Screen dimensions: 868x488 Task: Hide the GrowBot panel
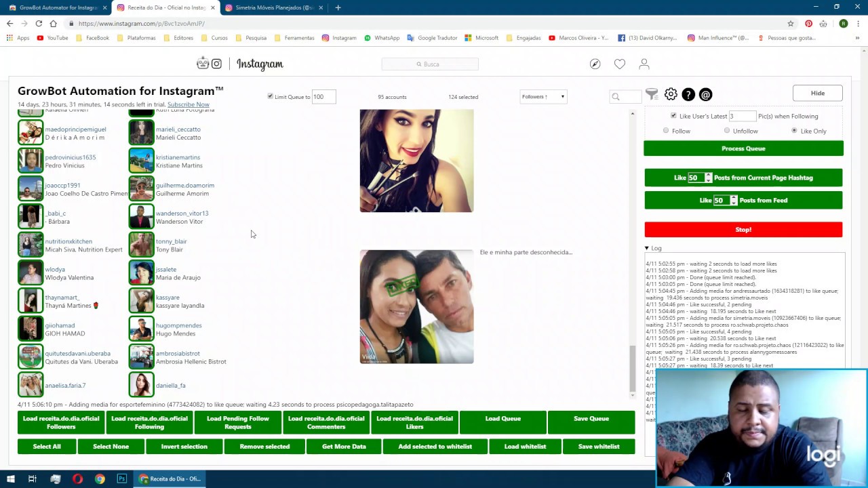tap(818, 93)
